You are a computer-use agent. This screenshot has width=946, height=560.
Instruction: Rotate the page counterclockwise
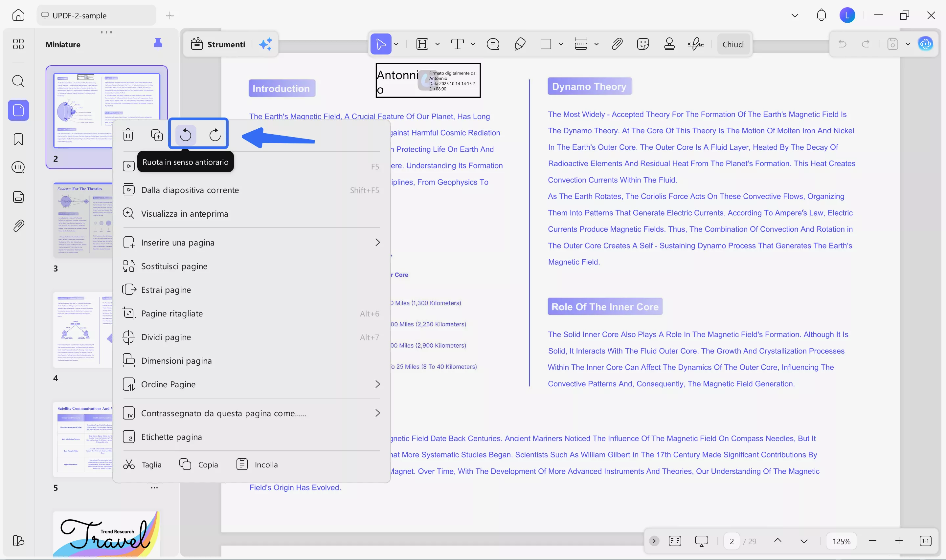point(185,134)
